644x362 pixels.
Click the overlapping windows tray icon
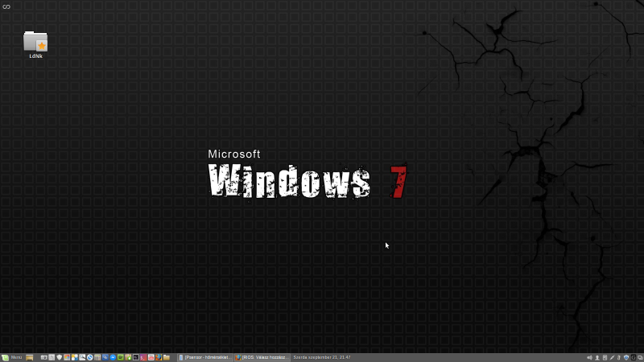640,358
